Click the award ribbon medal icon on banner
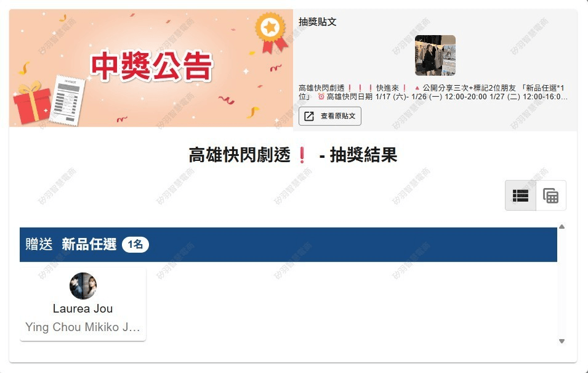This screenshot has width=588, height=373. [271, 32]
